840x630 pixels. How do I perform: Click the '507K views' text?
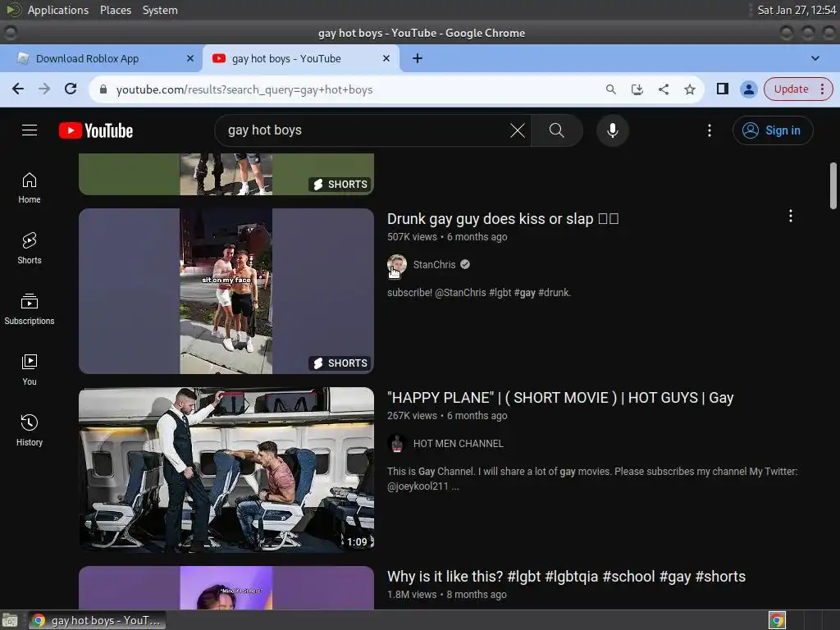click(412, 237)
